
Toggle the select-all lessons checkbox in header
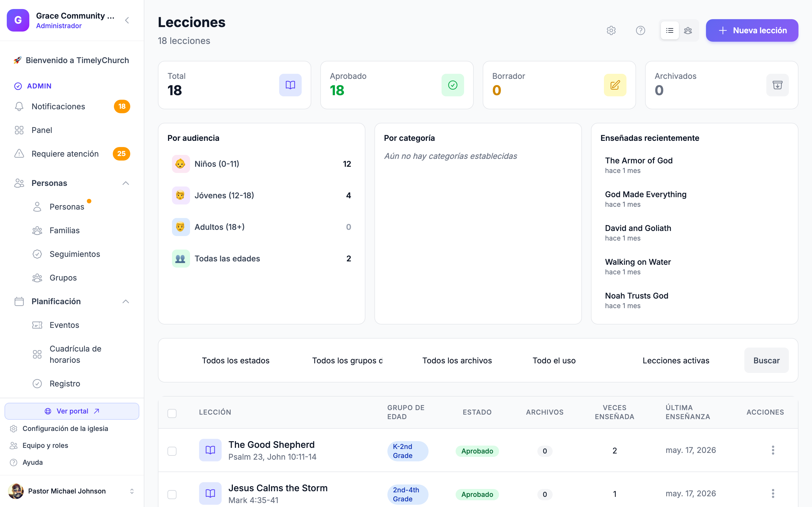[x=172, y=413]
